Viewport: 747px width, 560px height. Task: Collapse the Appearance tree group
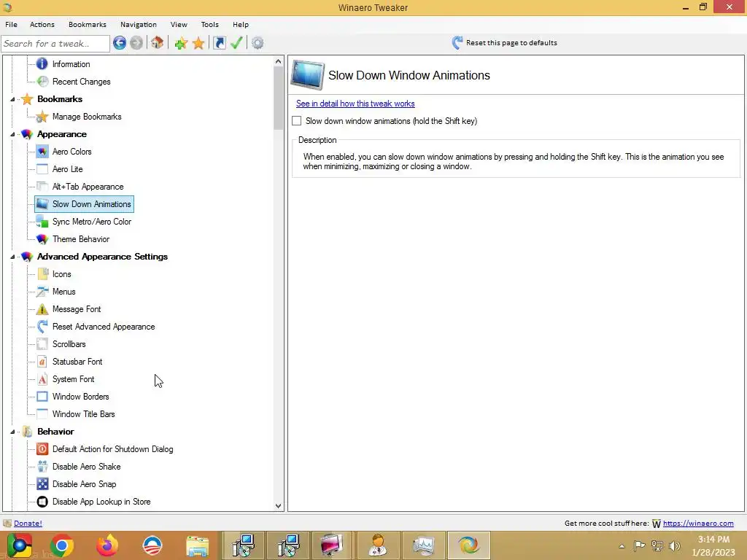13,134
